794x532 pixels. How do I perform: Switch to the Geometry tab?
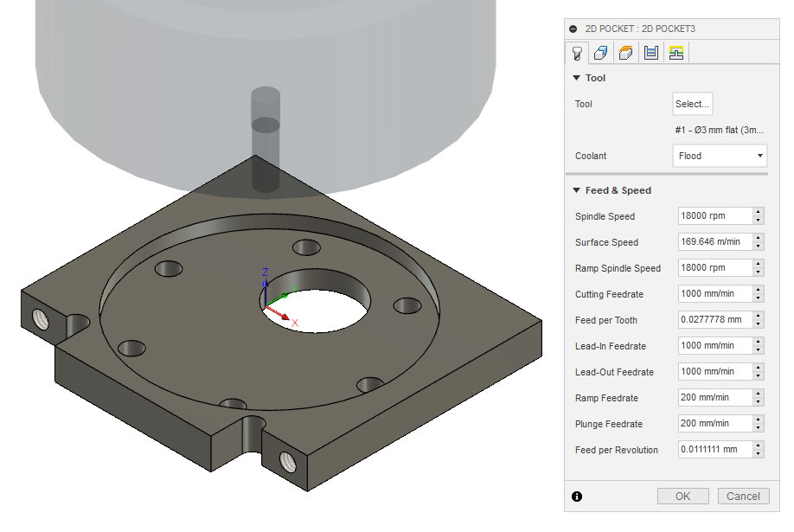[x=600, y=52]
